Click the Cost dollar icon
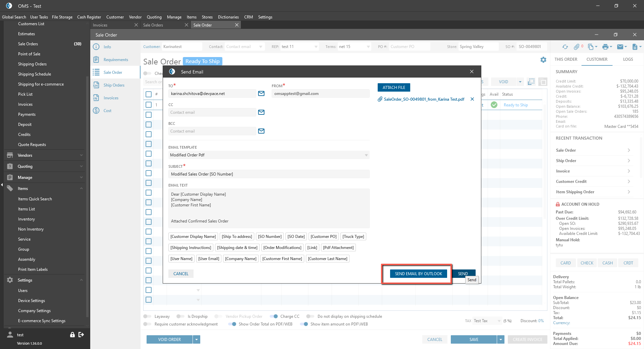644x349 pixels. pos(96,111)
